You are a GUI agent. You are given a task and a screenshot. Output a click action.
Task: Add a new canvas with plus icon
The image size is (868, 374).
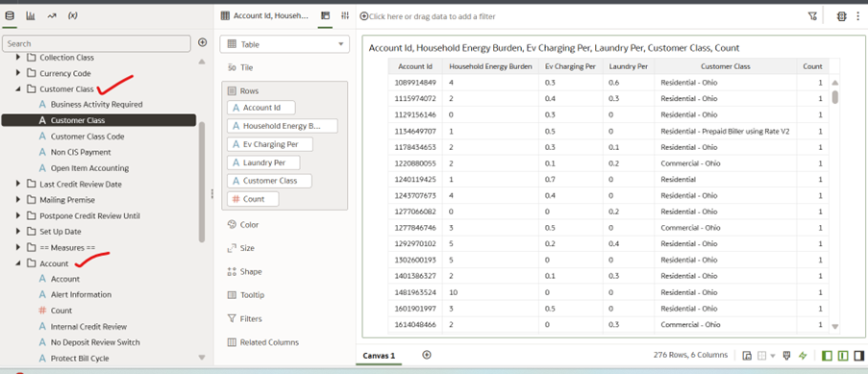426,355
